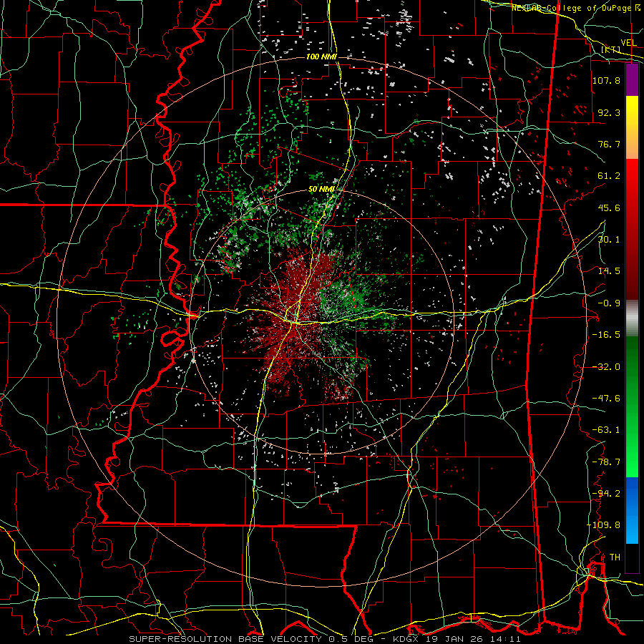Pick the yellow segment of the color bar
Screen dimensions: 644x644
pyautogui.click(x=632, y=112)
